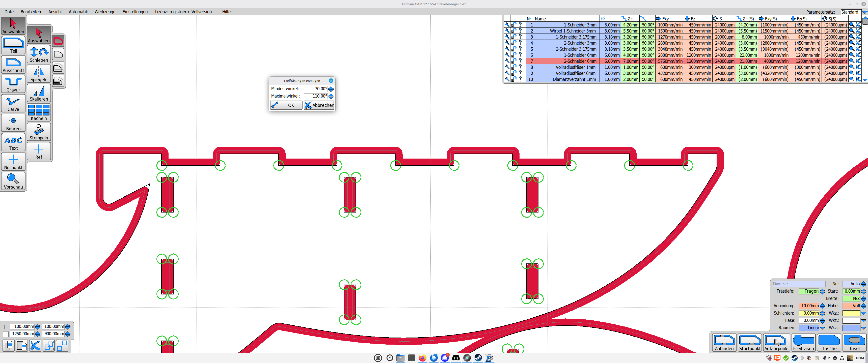Select the Carve tool
Image resolution: width=868 pixels, height=363 pixels.
pos(13,104)
